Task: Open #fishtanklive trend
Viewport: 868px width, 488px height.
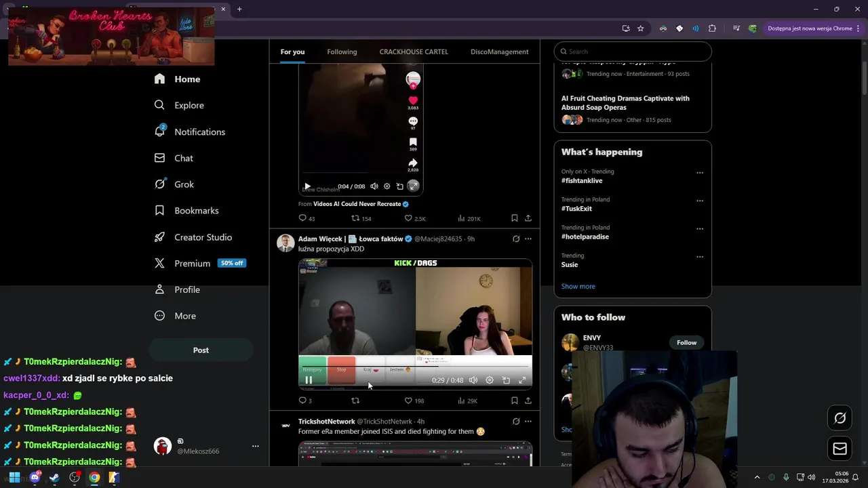Action: pyautogui.click(x=582, y=181)
